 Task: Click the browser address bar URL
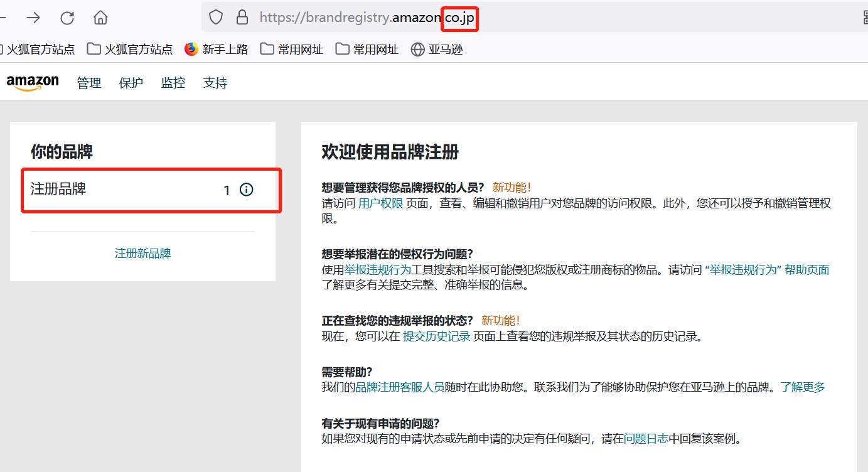(367, 18)
